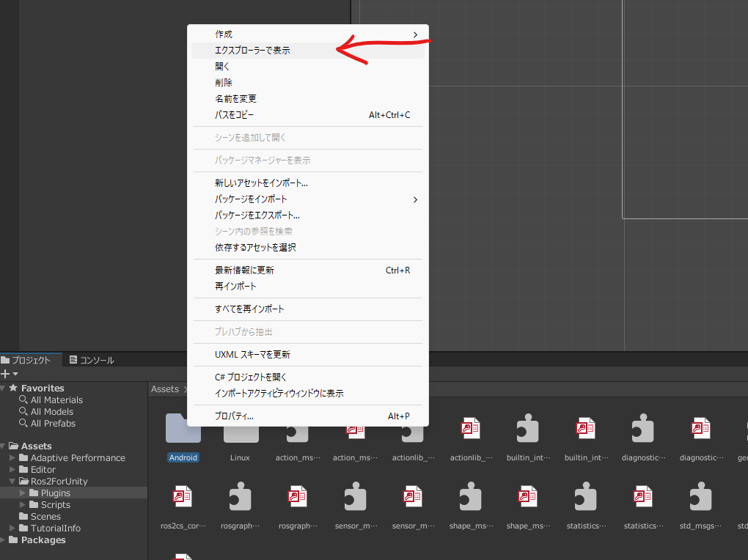This screenshot has width=748, height=560.
Task: Select the Linux folder icon
Action: point(240,435)
